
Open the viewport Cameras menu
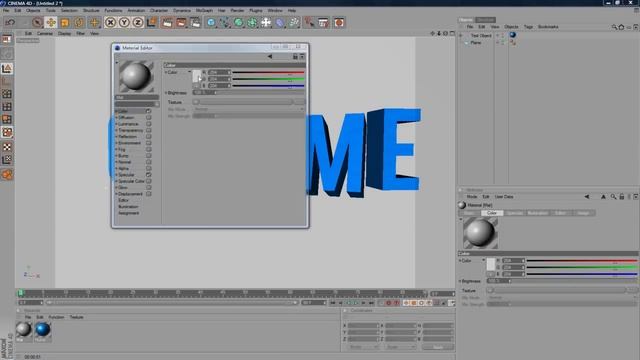tap(45, 33)
